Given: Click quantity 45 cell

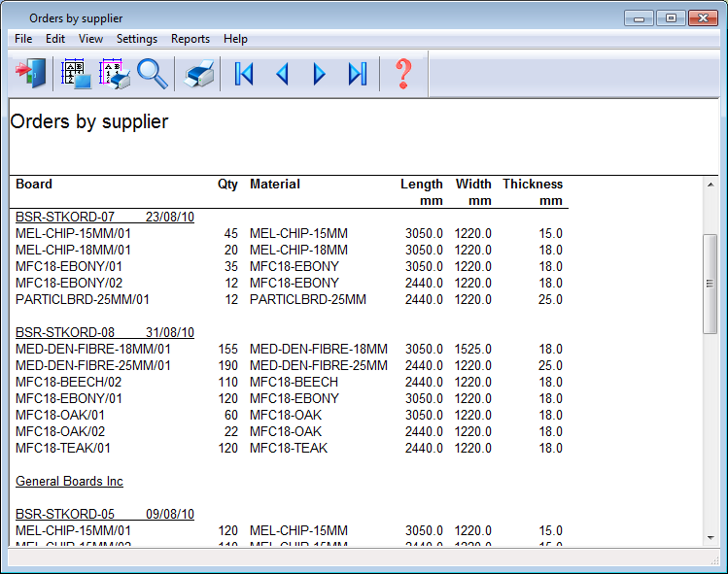Looking at the screenshot, I should pos(230,233).
